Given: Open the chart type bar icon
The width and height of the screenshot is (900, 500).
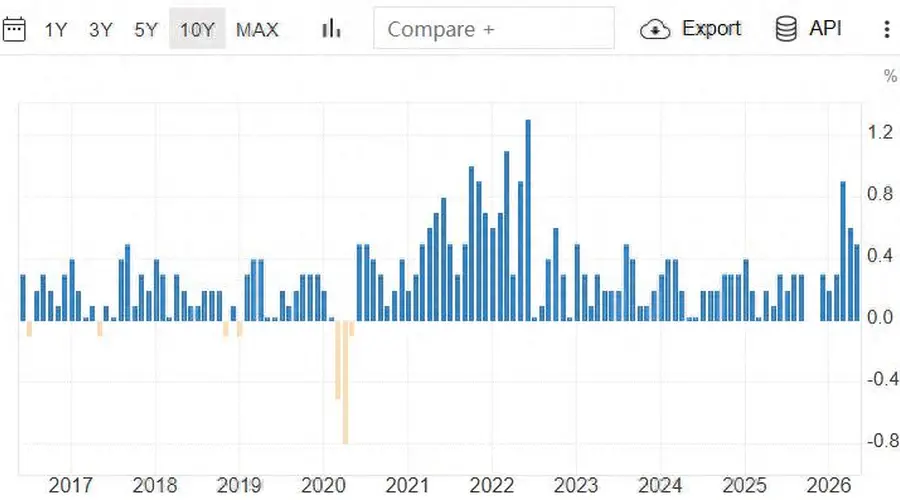Looking at the screenshot, I should coord(331,28).
